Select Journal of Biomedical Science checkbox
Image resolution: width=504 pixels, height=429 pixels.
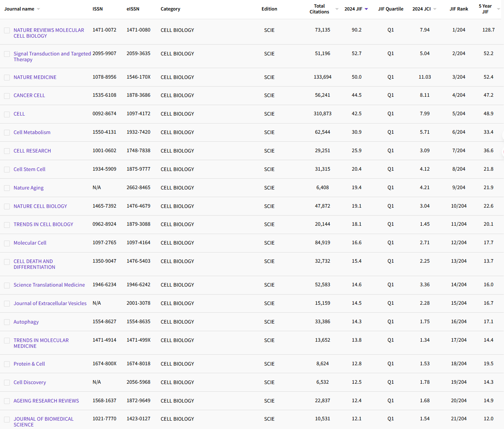coord(7,420)
